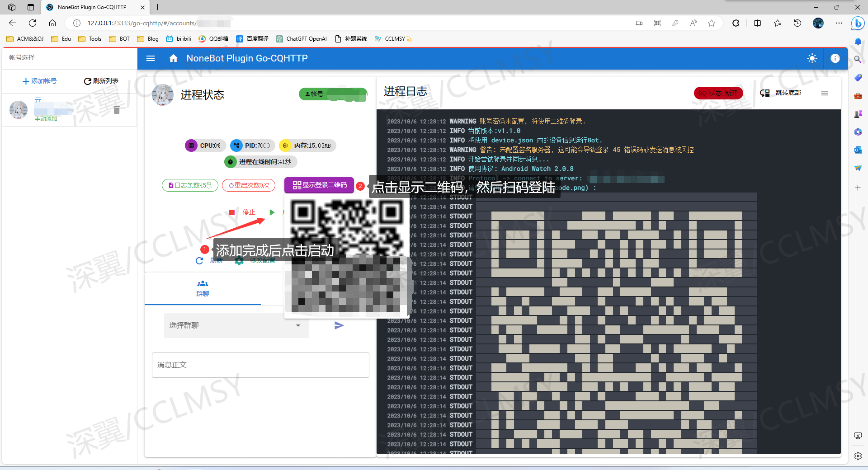Click the CPU:0% chip

205,146
